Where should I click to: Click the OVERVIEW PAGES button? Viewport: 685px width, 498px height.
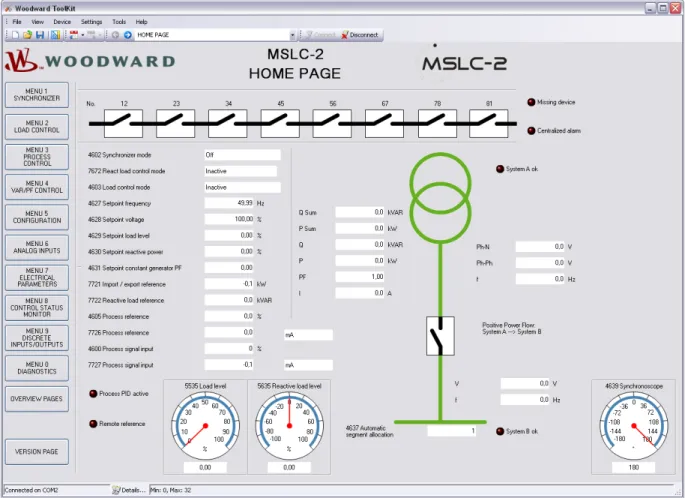click(37, 399)
